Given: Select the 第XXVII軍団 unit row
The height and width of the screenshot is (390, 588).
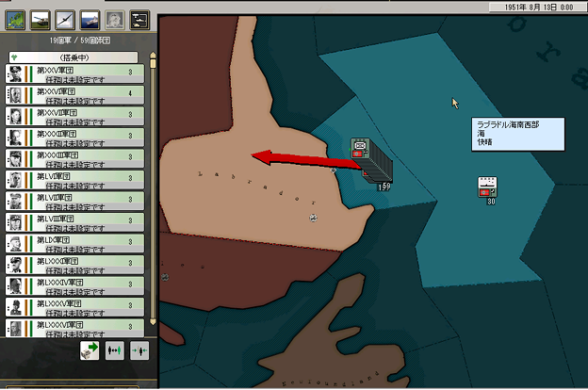Looking at the screenshot, I should (74, 116).
